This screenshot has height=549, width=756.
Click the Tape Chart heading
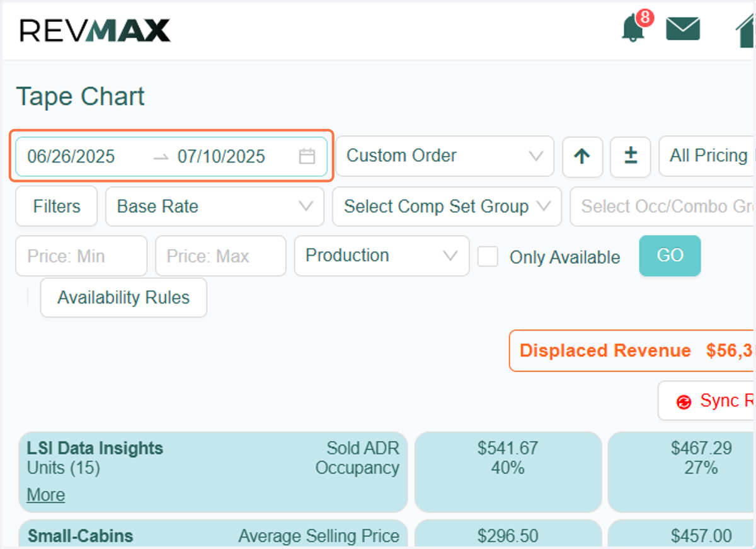81,97
